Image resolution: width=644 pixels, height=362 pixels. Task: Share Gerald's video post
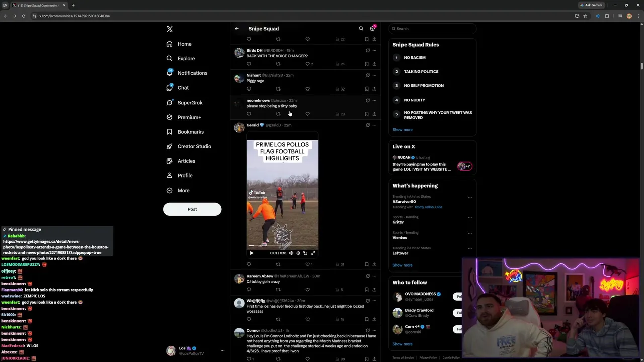pos(374,264)
